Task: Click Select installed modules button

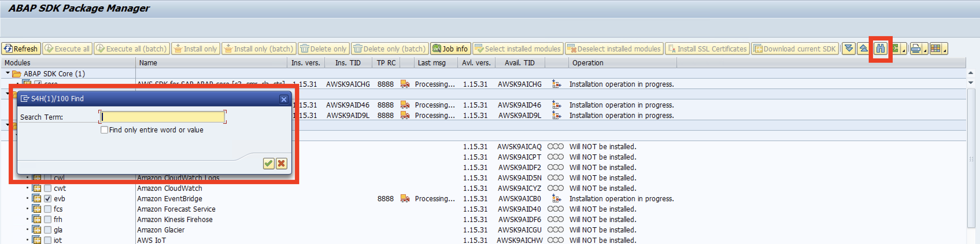Action: click(x=518, y=49)
